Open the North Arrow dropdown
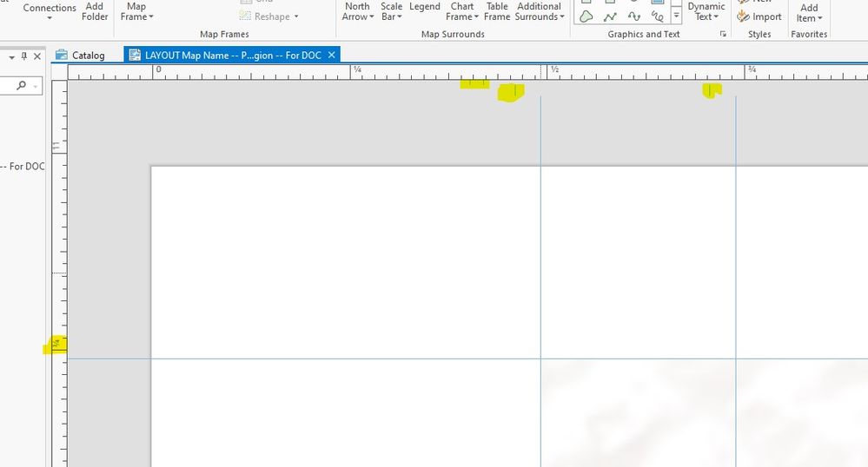 pos(358,11)
